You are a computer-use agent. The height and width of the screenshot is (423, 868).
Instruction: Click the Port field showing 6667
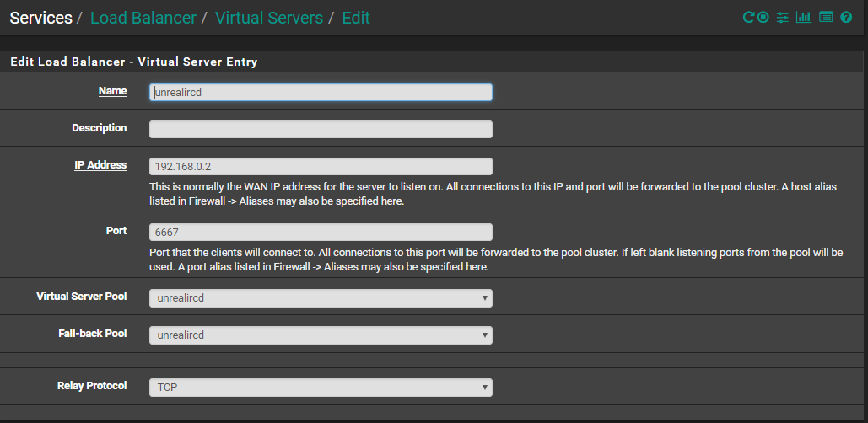[x=321, y=233]
